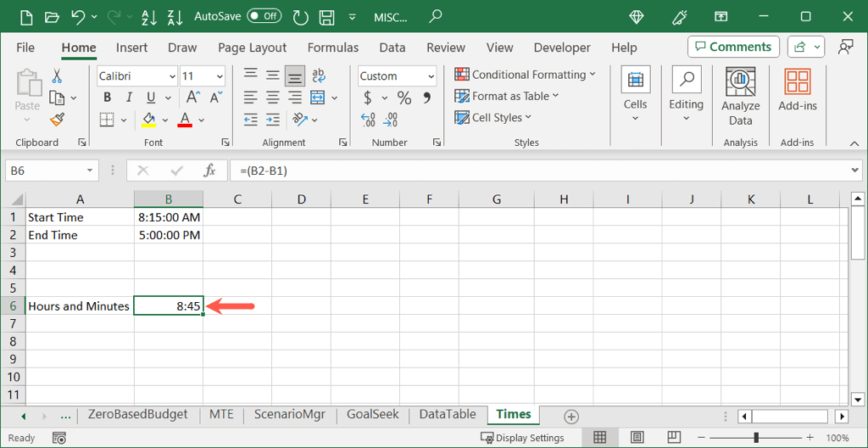The image size is (868, 448).
Task: Click the Cut scissors icon
Action: click(57, 76)
